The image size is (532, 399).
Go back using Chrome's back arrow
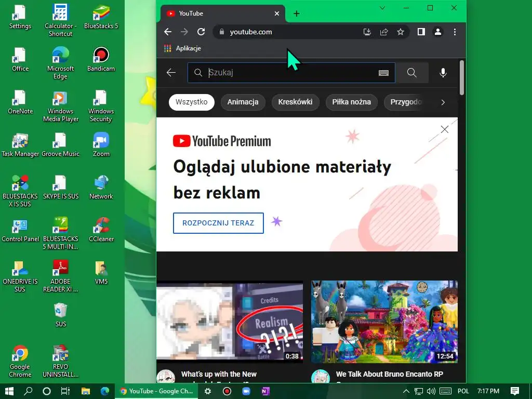pyautogui.click(x=168, y=32)
